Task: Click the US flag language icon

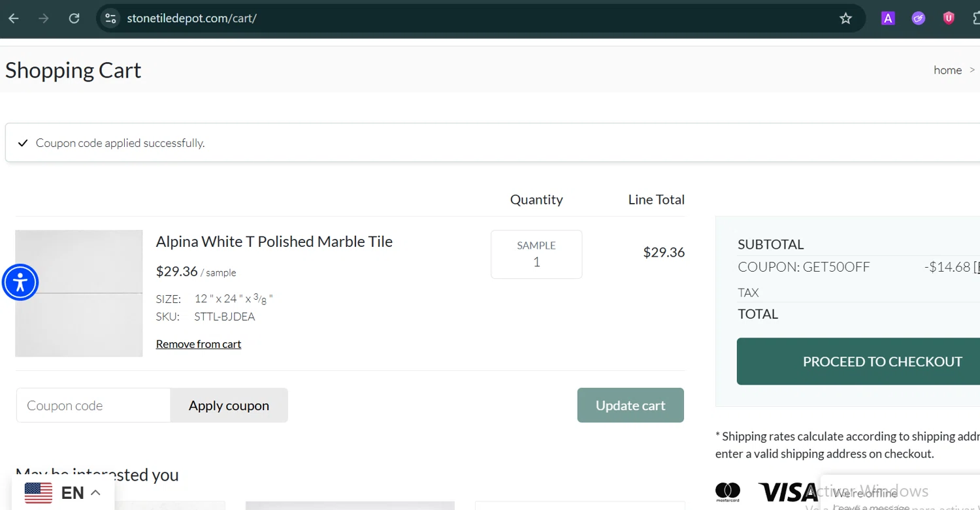Action: [39, 492]
